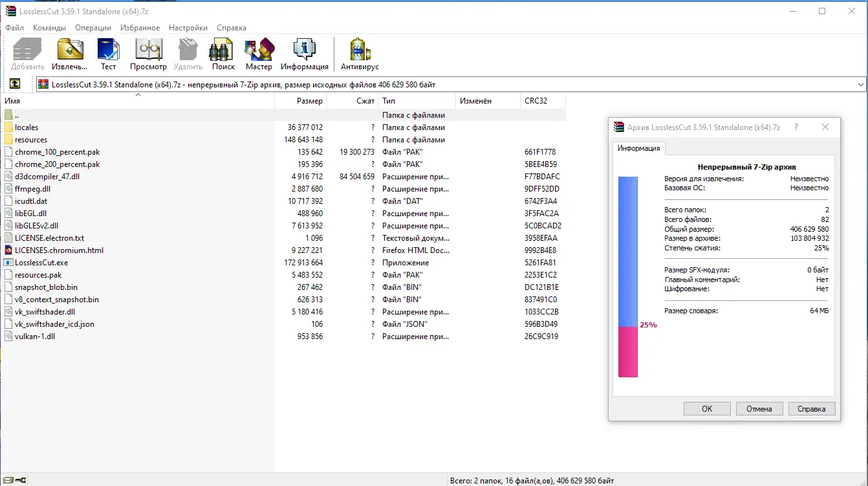
Task: Click LICENSES.chromium.html file icon
Action: click(8, 250)
